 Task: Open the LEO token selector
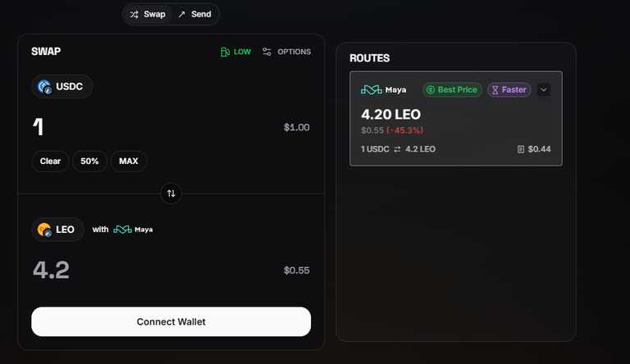pos(57,230)
